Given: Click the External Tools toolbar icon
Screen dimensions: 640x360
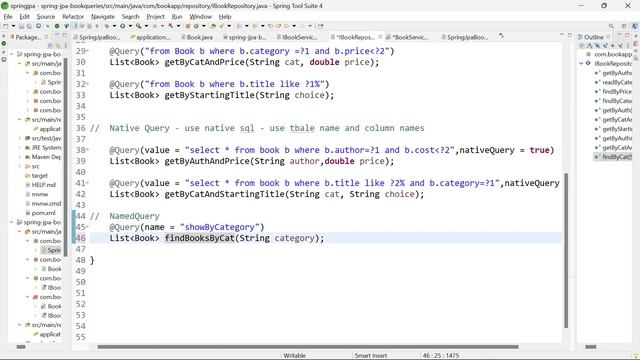Looking at the screenshot, I should [138, 26].
